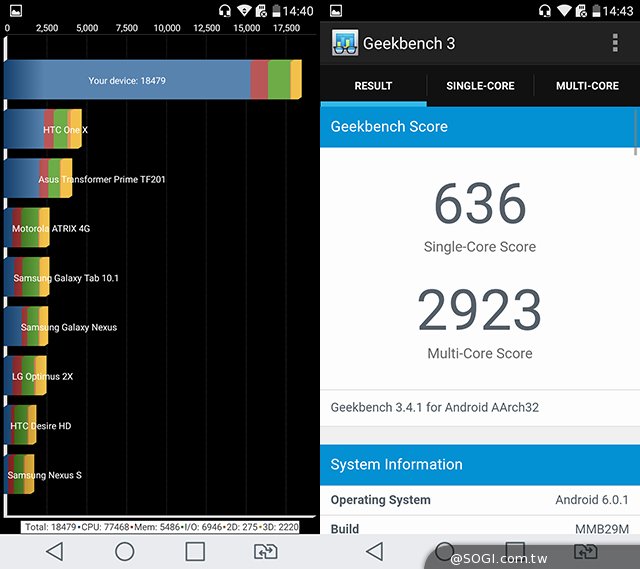Tap the Wi-Fi icon in left status bar
Screen dimensions: 640x569
click(x=244, y=11)
